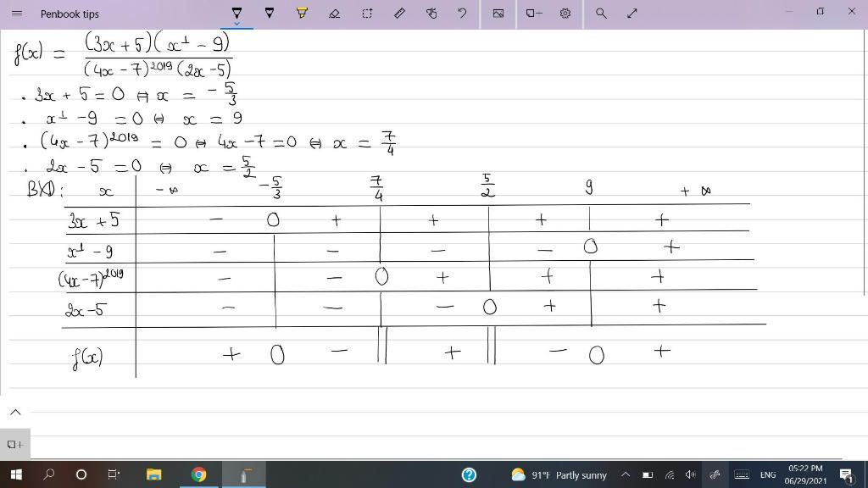The width and height of the screenshot is (868, 488).
Task: Open File Explorer from the taskbar
Action: 154,474
